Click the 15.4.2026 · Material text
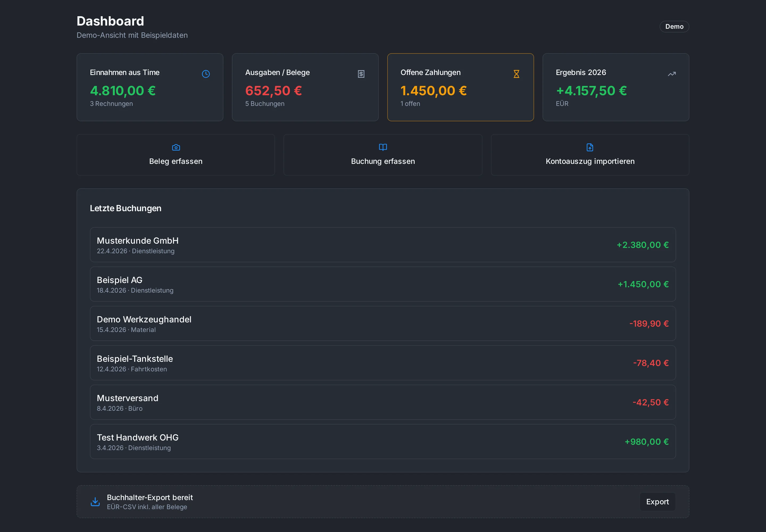 point(126,330)
